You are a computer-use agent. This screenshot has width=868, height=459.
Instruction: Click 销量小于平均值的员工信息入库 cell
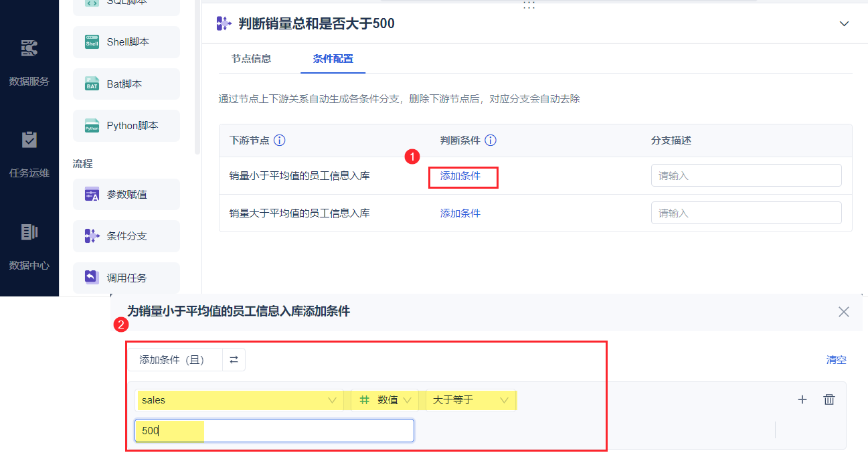coord(300,176)
